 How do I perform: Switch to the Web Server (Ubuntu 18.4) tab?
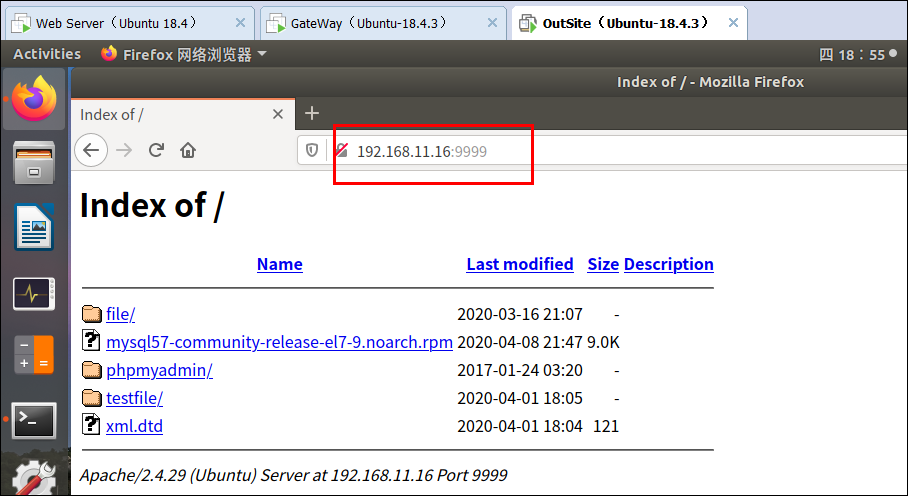130,23
